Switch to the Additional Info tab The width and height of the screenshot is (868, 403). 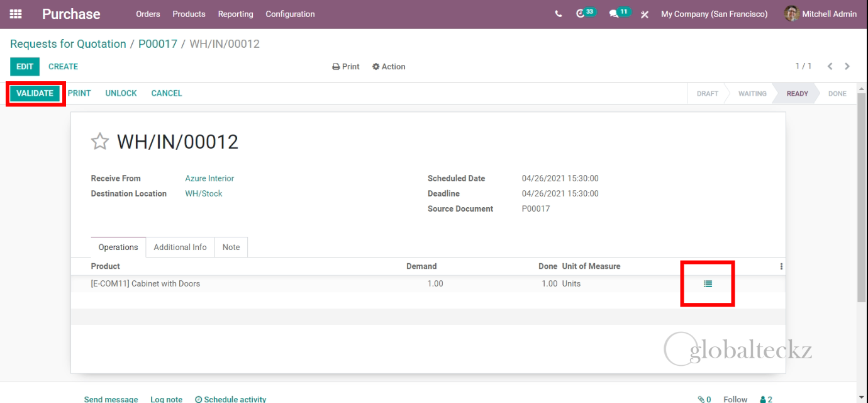(x=180, y=247)
